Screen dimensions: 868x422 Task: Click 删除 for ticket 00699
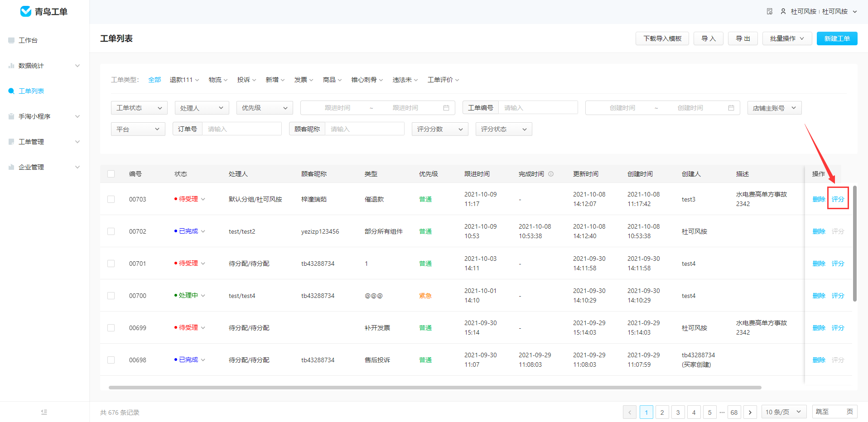click(x=819, y=328)
